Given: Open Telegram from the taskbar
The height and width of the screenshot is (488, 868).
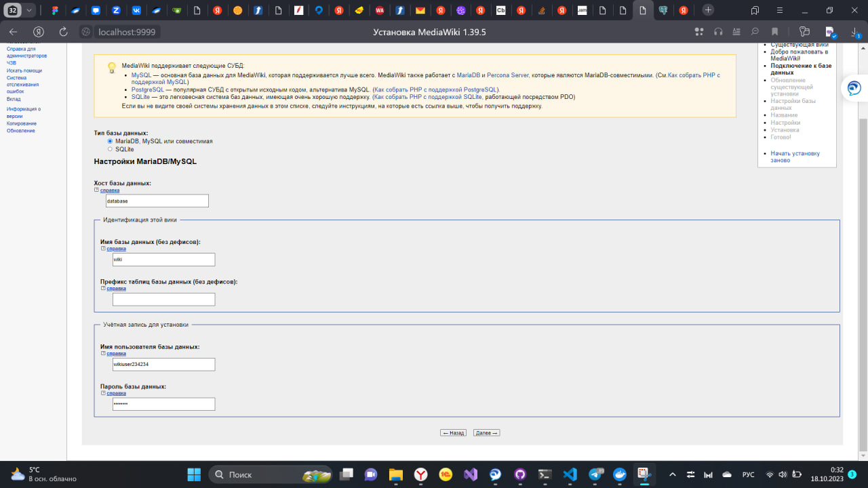Looking at the screenshot, I should point(596,474).
